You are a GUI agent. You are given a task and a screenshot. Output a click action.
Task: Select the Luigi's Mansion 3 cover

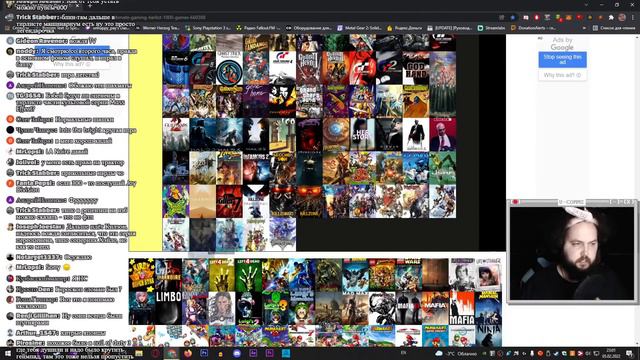click(275, 308)
